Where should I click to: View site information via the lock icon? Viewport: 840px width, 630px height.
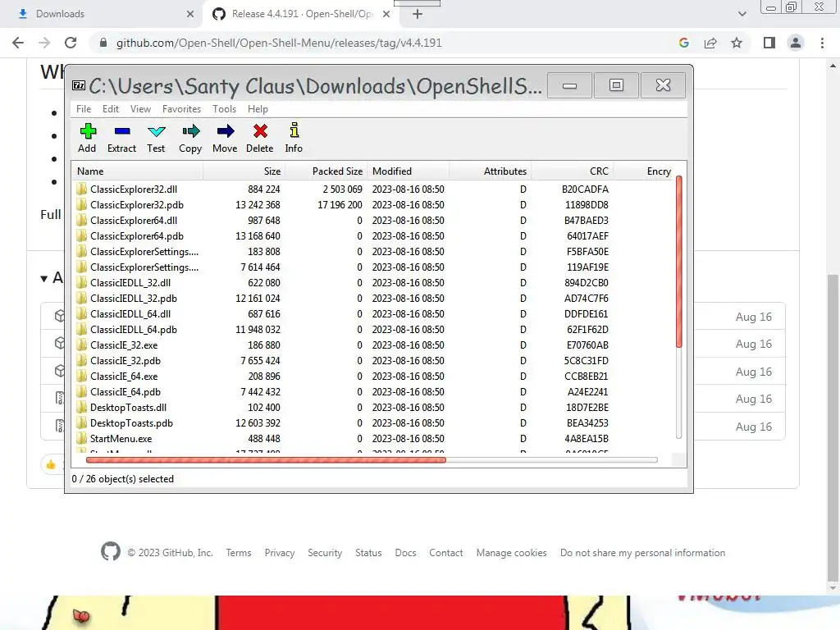pos(103,43)
